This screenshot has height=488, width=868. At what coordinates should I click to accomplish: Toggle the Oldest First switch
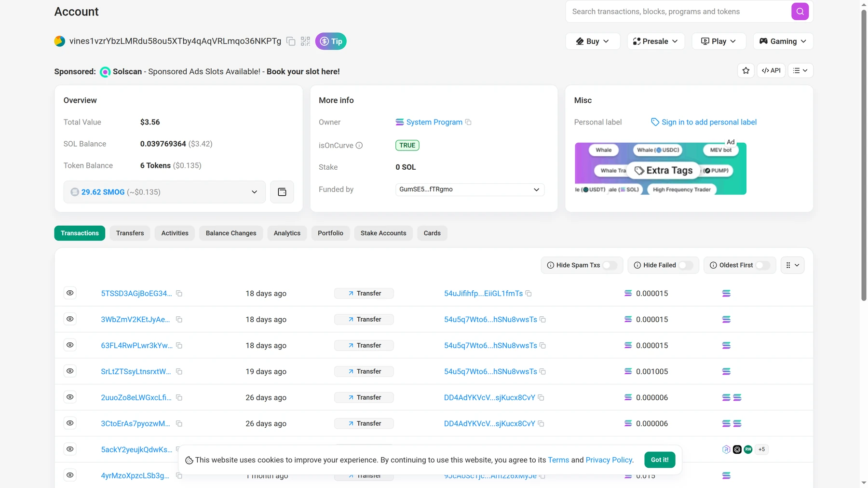pyautogui.click(x=763, y=265)
